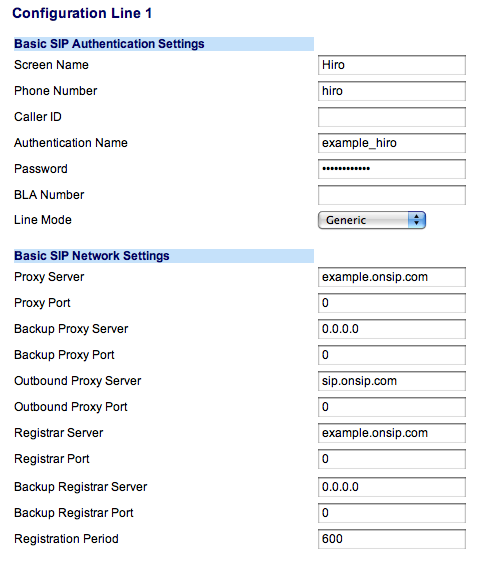
Task: Select the Registrar Port field
Action: [392, 459]
